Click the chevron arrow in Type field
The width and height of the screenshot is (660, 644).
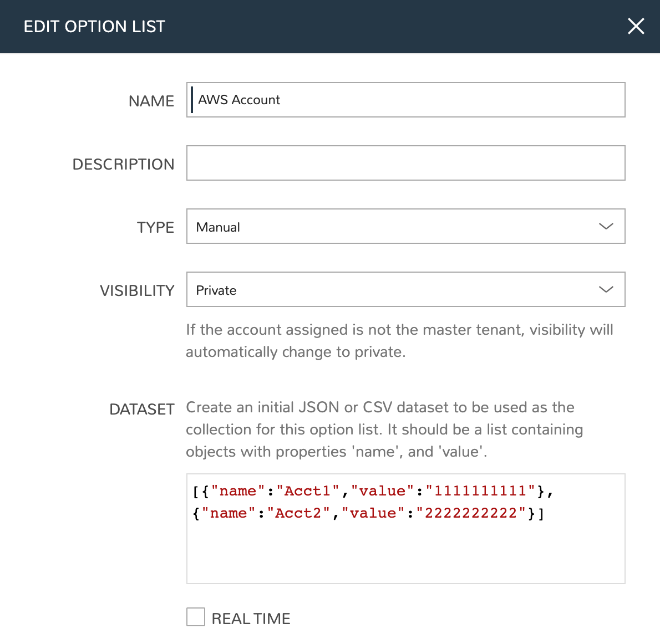click(606, 226)
